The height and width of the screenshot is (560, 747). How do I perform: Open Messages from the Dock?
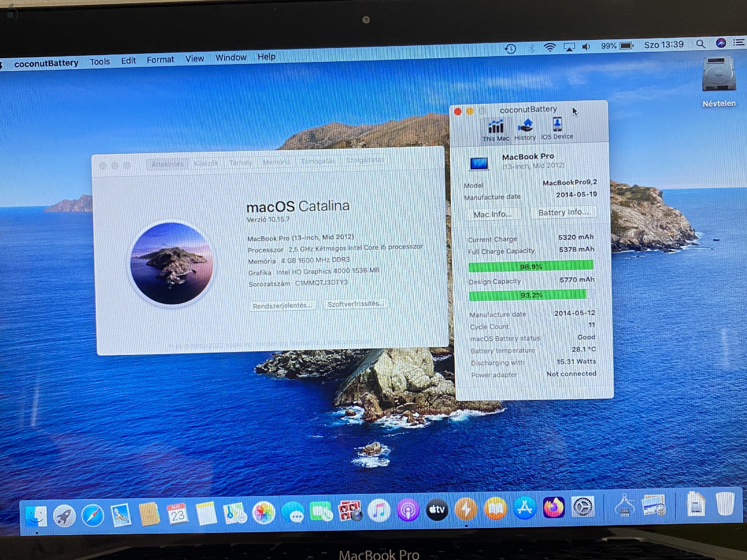pyautogui.click(x=293, y=512)
